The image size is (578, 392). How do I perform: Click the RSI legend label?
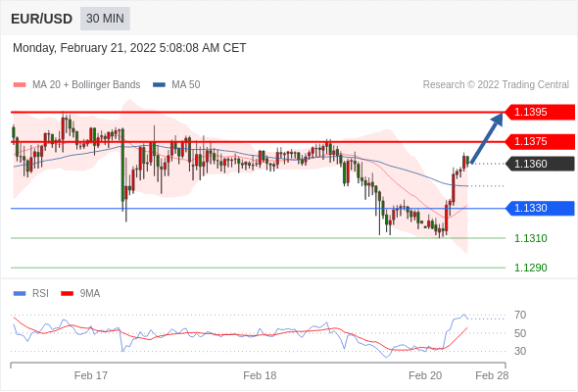[40, 294]
